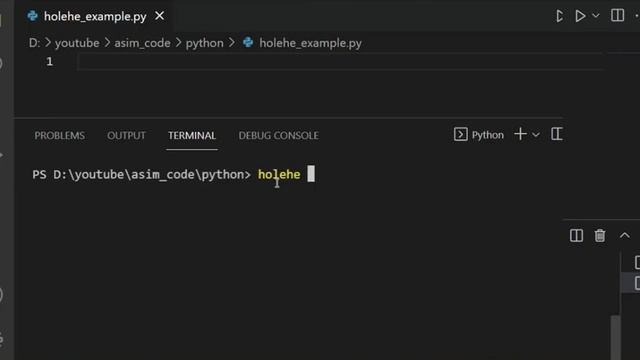
Task: Kill the terminal with the trash icon
Action: click(x=600, y=236)
